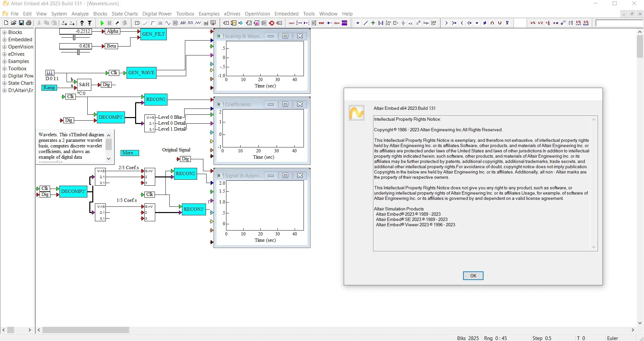
Task: Click the Step 0.5 entry in the status bar
Action: [542, 338]
